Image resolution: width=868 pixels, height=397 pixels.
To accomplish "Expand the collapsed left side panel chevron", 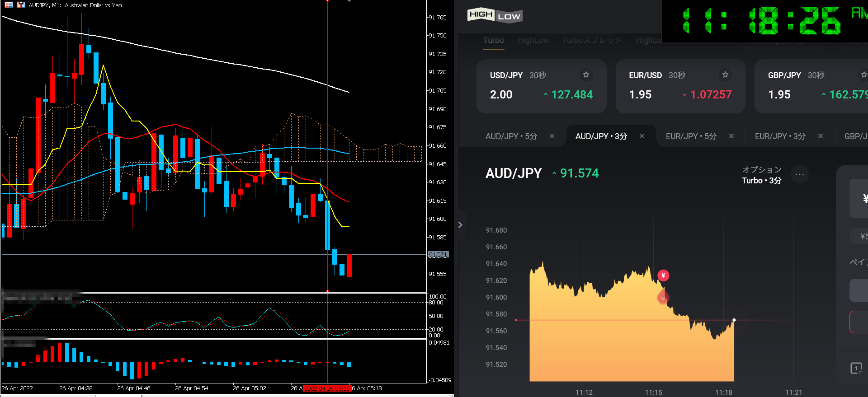I will [x=460, y=225].
